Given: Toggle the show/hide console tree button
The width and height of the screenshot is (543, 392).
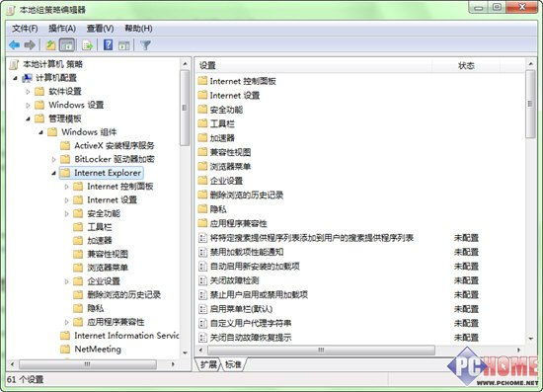Looking at the screenshot, I should pos(67,45).
